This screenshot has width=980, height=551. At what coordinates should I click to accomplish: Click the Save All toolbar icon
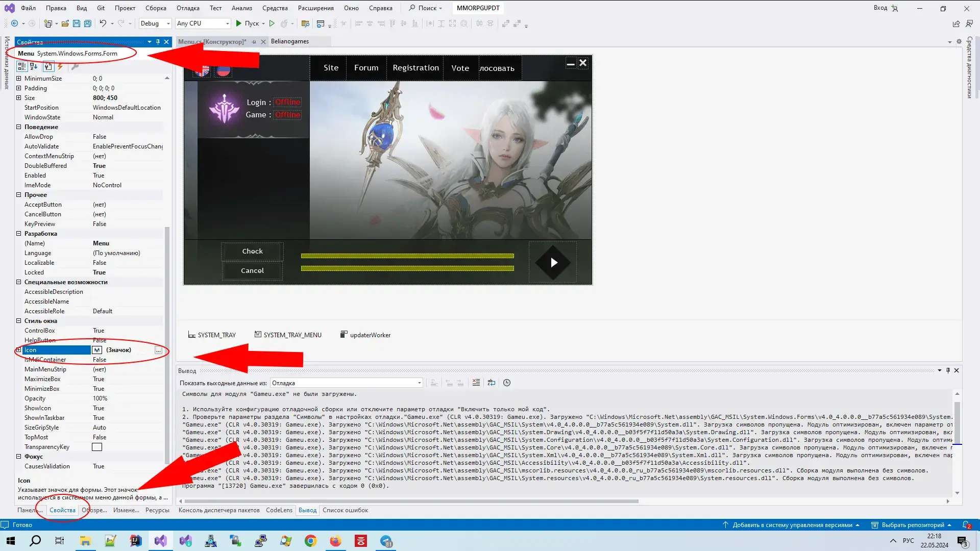pyautogui.click(x=87, y=23)
